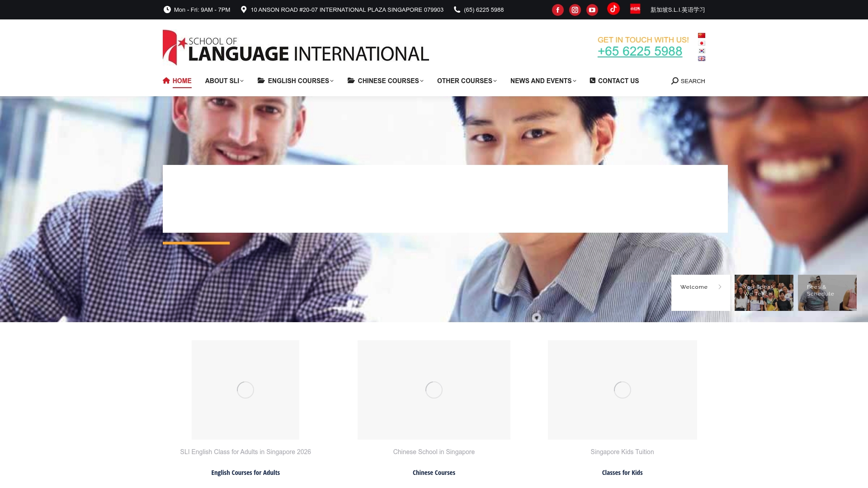Click the clock icon beside opening hours
This screenshot has height=488, width=868.
point(167,9)
